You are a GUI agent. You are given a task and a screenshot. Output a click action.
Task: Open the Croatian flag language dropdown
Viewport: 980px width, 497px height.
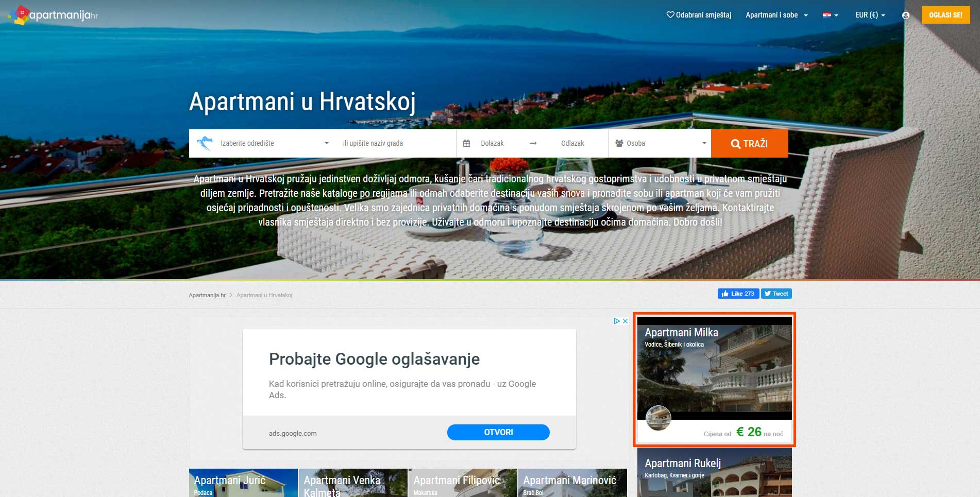(830, 15)
